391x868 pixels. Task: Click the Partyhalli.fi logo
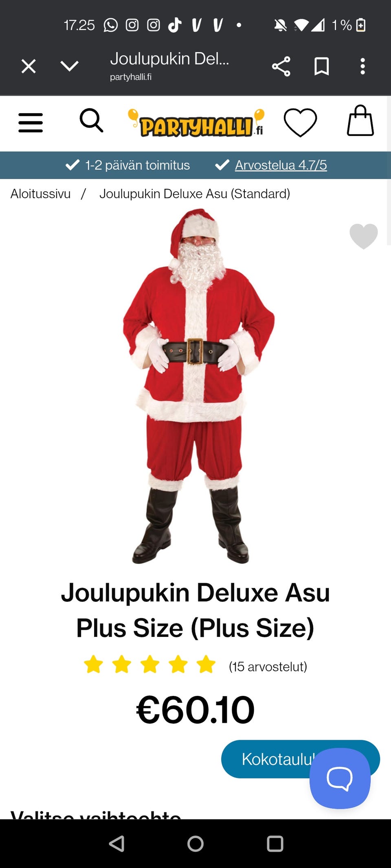[196, 123]
